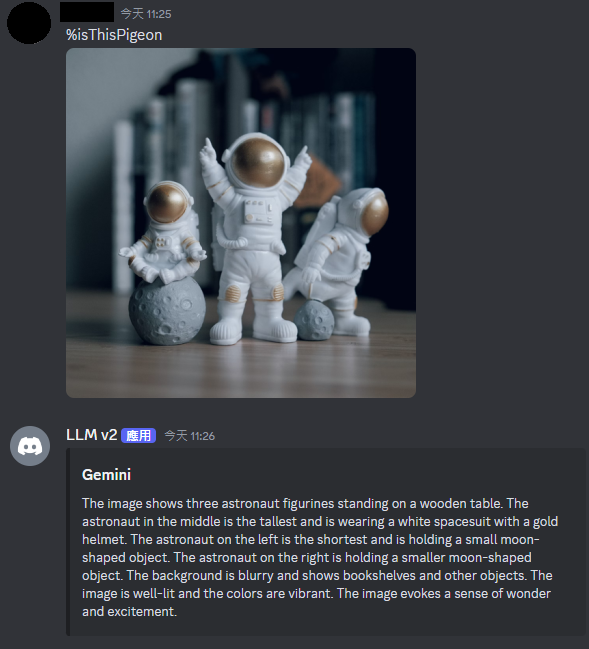Open the astronaut figurines image attachment
This screenshot has height=649, width=589.
(x=241, y=223)
